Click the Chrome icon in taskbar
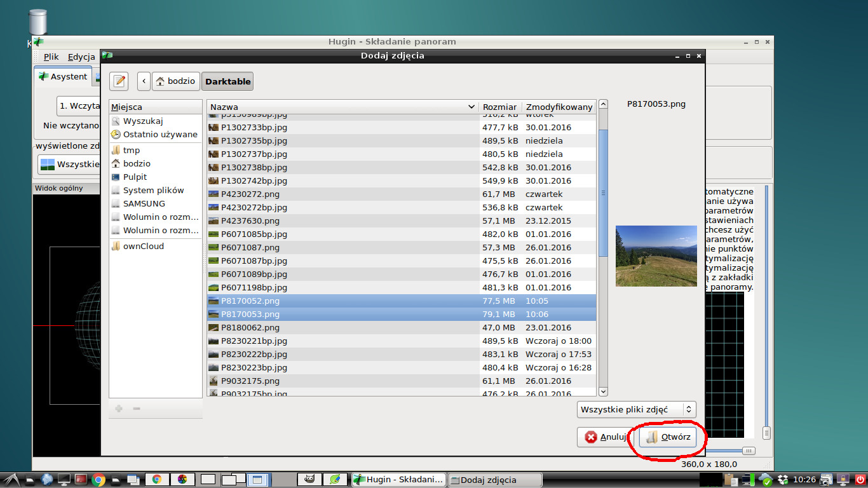868x488 pixels. pos(98,480)
